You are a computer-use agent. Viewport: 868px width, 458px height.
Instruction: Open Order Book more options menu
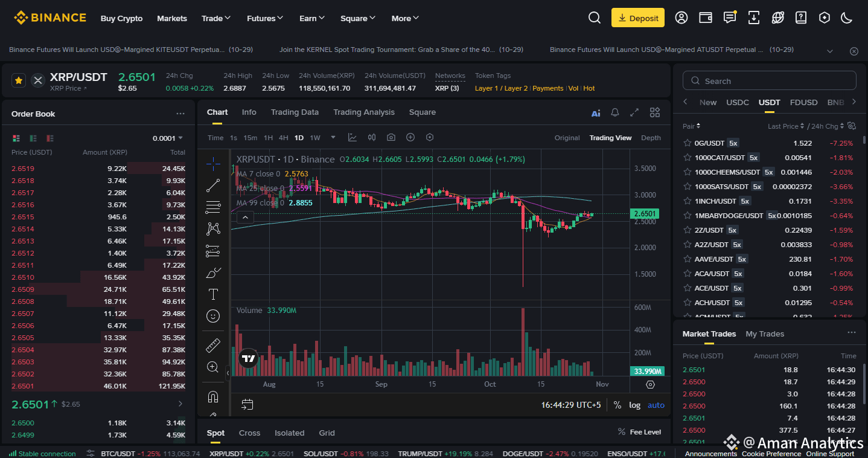[x=180, y=114]
